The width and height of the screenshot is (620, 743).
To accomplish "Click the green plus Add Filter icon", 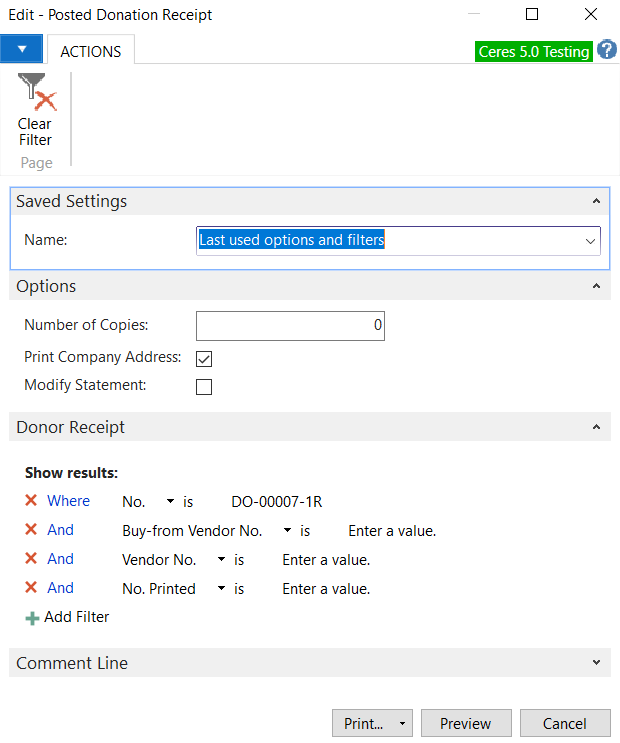I will [32, 618].
